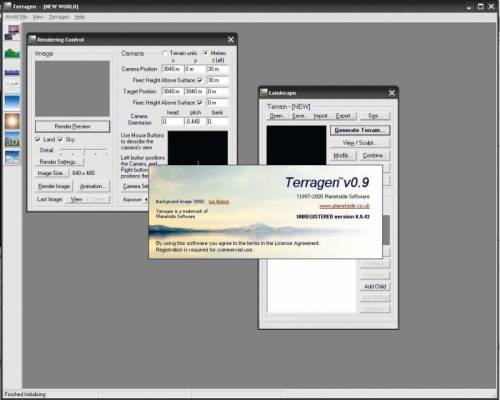Close the Rendering Control window
The image size is (500, 400).
231,40
